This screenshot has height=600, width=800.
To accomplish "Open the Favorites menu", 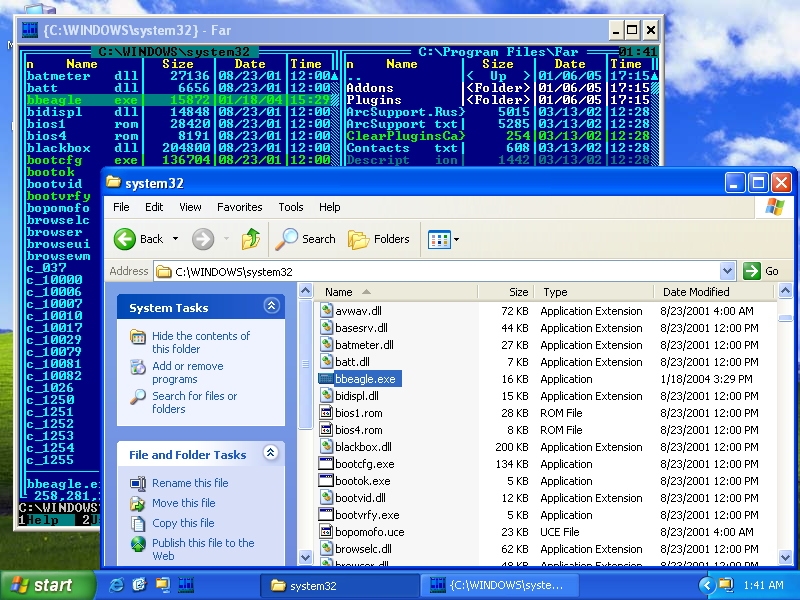I will tap(239, 207).
